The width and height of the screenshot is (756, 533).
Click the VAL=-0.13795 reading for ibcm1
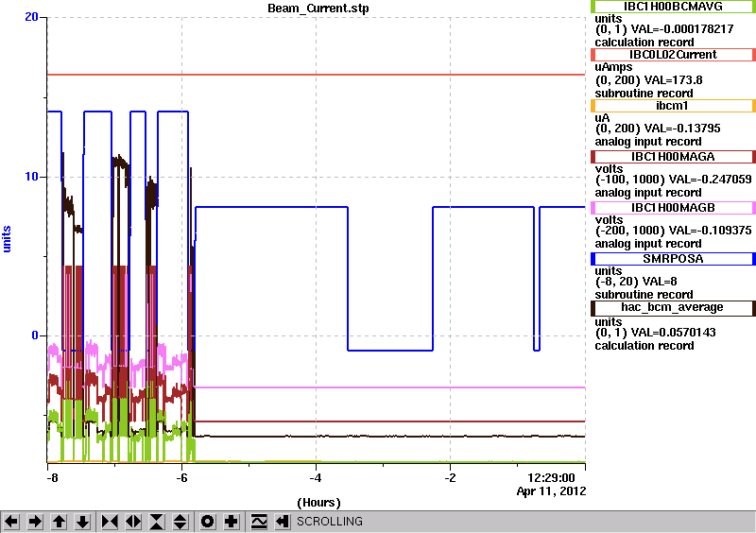tap(682, 129)
